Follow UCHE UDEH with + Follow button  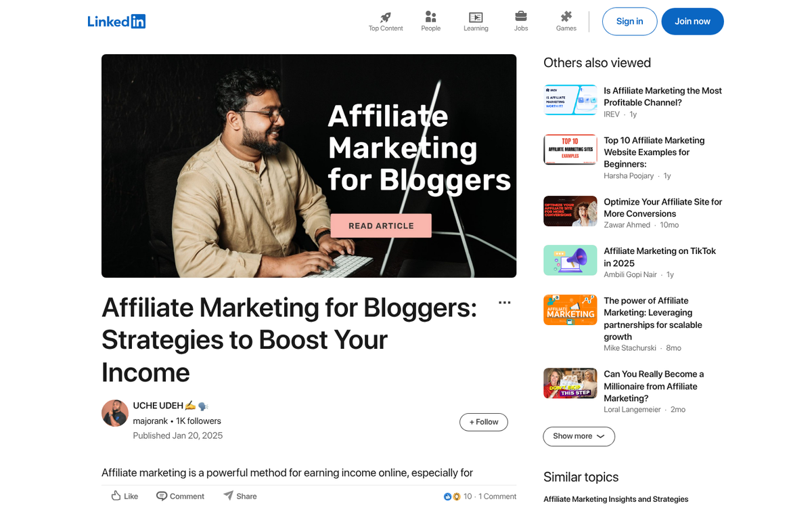coord(484,421)
